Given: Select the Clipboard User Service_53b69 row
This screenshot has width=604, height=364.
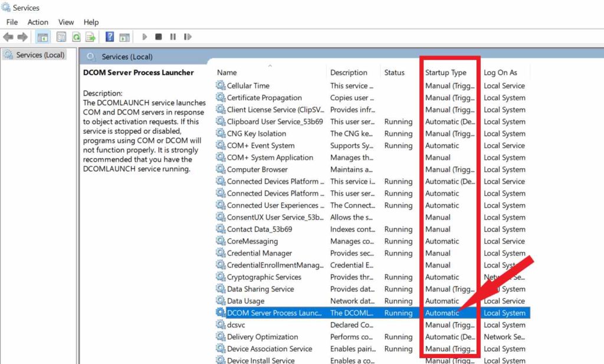Looking at the screenshot, I should (x=373, y=122).
